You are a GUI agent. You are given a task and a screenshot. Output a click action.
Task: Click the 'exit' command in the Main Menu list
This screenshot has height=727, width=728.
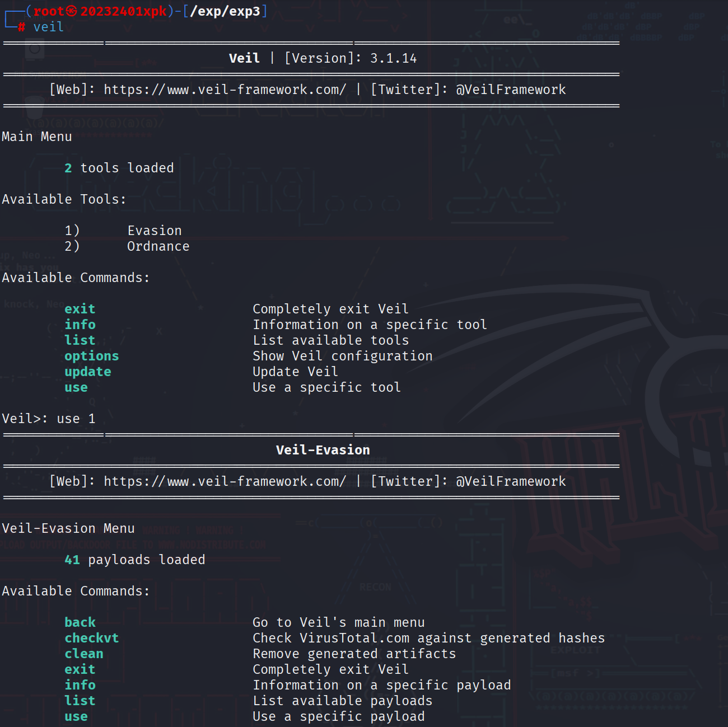click(80, 309)
